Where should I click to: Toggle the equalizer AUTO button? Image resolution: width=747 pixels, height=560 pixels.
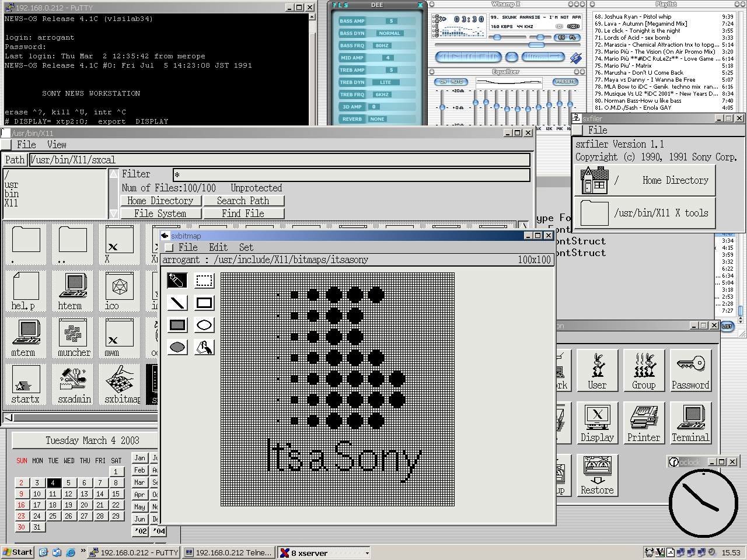coord(457,82)
